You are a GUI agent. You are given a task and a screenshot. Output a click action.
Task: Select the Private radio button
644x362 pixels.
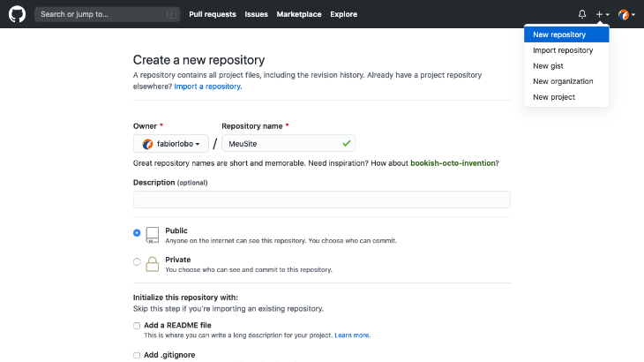pos(137,261)
